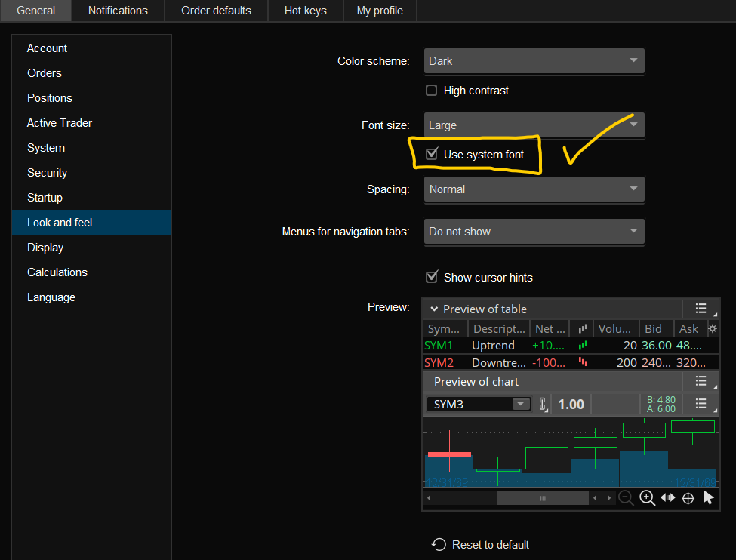Collapse the Preview of table section
736x560 pixels.
(434, 309)
